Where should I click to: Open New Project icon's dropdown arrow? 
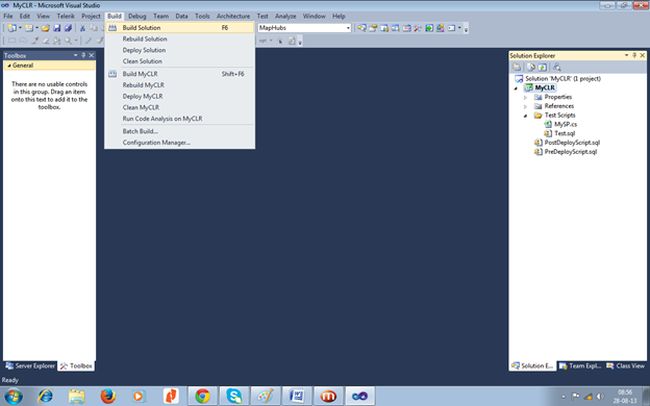pyautogui.click(x=20, y=28)
